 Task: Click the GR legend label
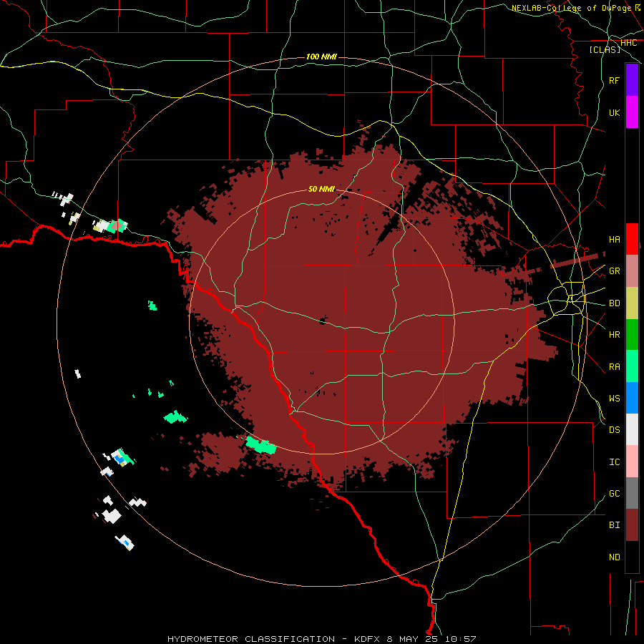tap(614, 271)
